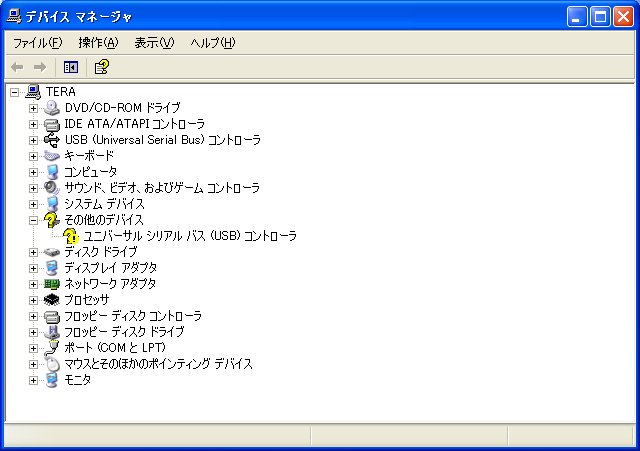
Task: Click the TERA computer icon
Action: (33, 92)
